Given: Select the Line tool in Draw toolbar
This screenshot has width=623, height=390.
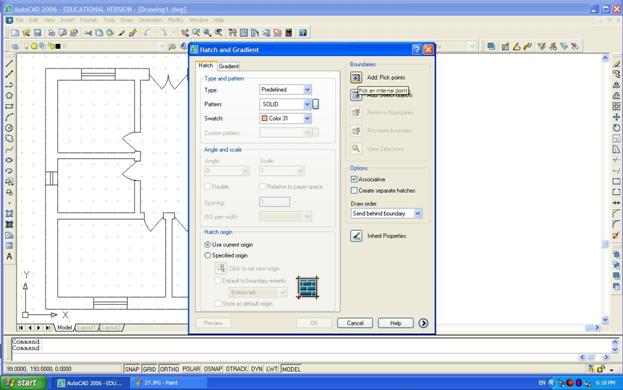Looking at the screenshot, I should click(x=9, y=64).
